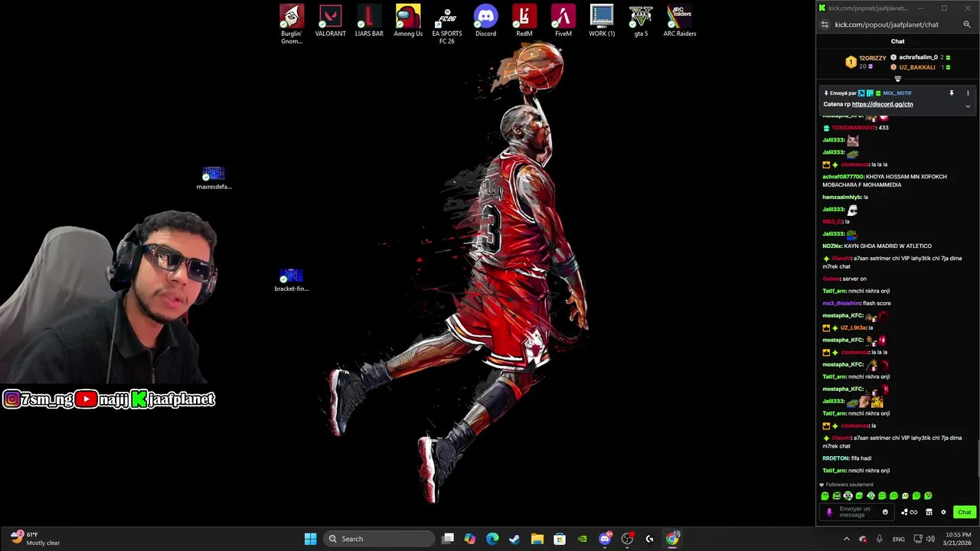
Task: Open the emoji picker in message box
Action: point(885,512)
